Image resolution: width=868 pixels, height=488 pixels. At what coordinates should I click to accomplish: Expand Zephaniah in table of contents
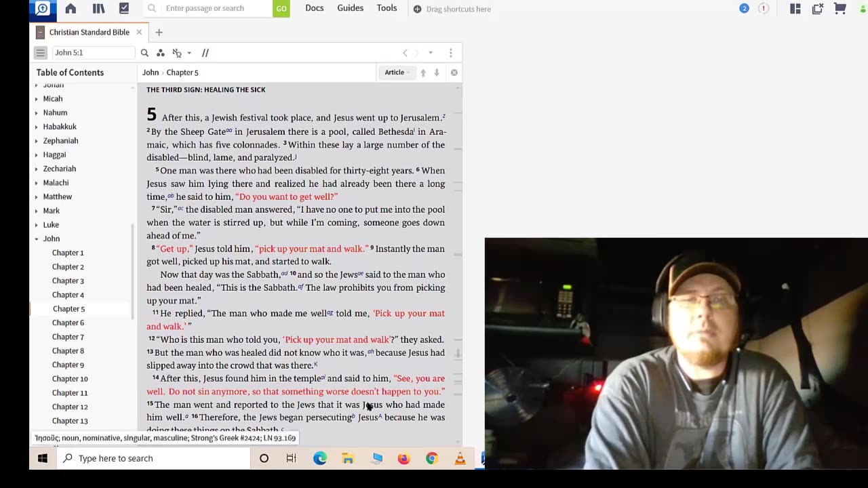point(37,141)
